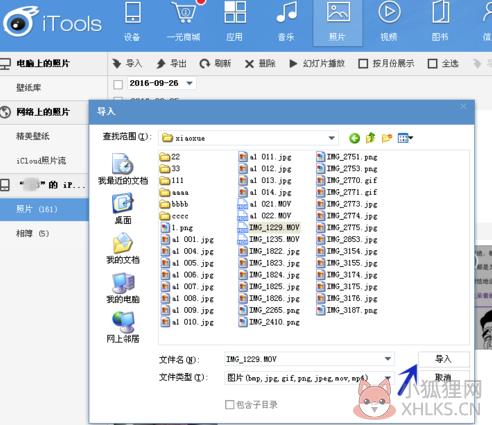
Task: Expand the 2016-09-26 date dropdown arrow
Action: 189,83
